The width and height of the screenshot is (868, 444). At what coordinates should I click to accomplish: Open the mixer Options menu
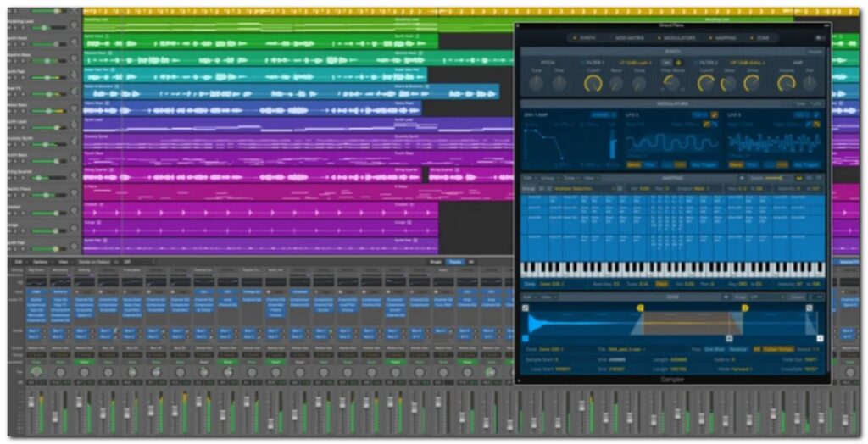(x=41, y=262)
